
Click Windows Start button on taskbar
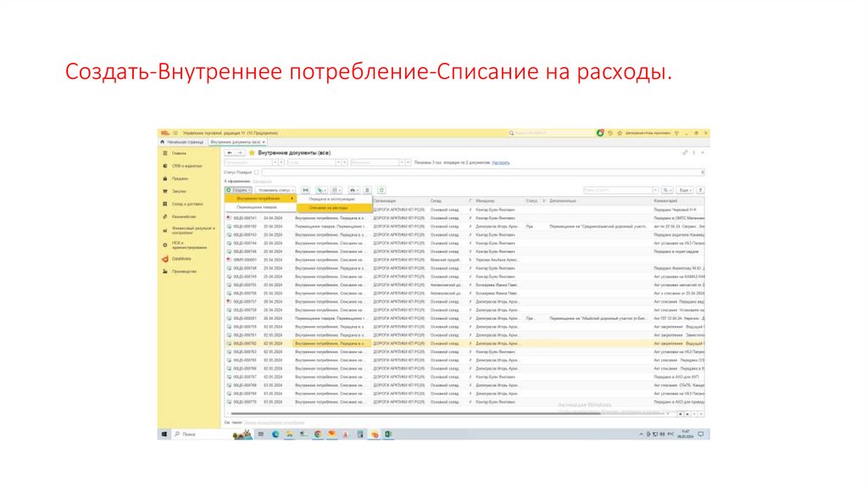coord(164,434)
